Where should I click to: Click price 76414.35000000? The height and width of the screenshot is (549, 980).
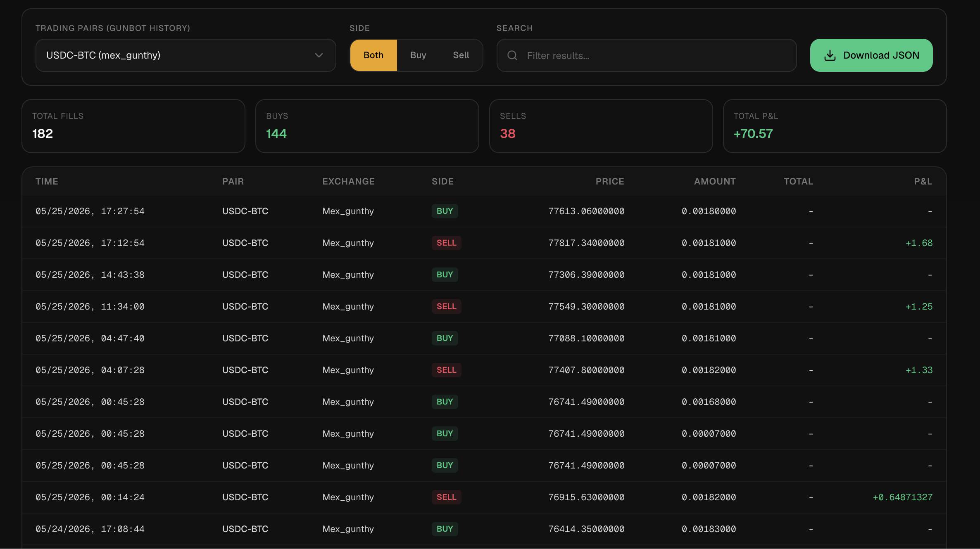click(x=586, y=529)
